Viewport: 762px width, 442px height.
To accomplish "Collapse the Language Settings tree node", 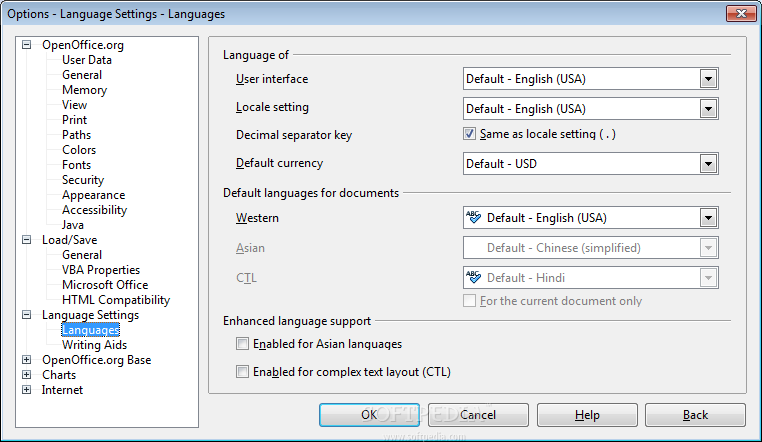I will coord(27,315).
